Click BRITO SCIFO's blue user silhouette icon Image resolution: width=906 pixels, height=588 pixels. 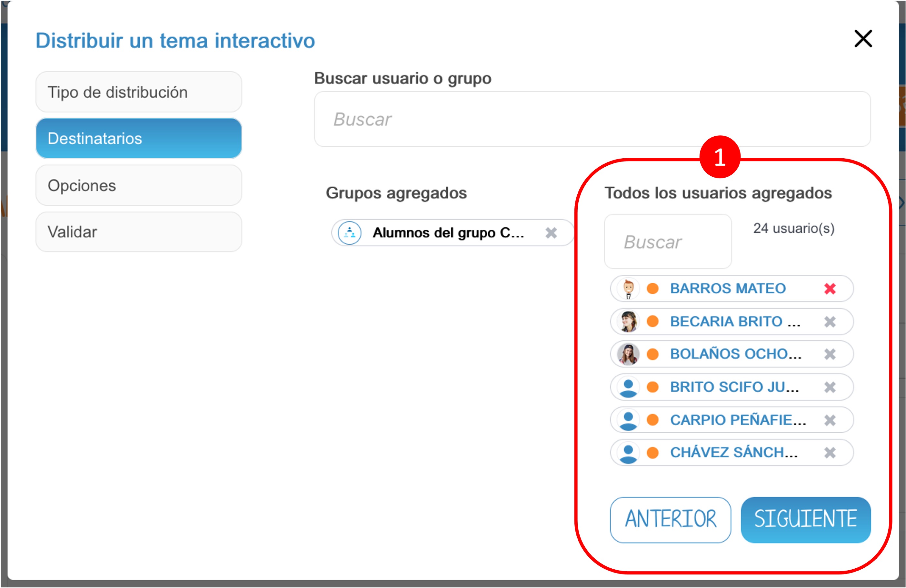click(629, 387)
